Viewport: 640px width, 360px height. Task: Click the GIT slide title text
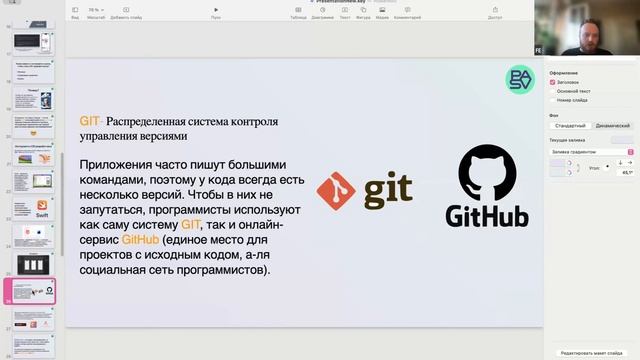(x=179, y=128)
